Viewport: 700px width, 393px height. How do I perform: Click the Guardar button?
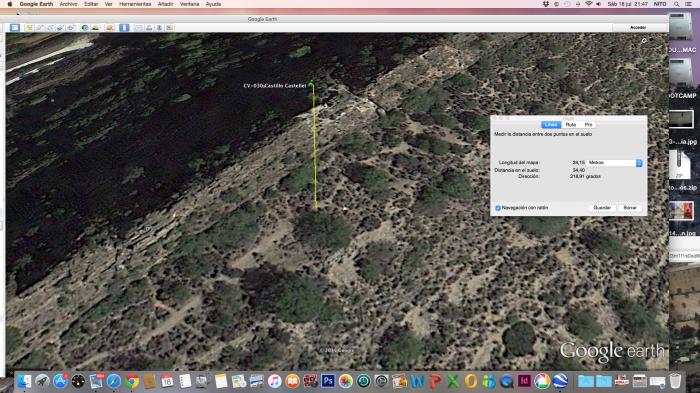click(602, 208)
